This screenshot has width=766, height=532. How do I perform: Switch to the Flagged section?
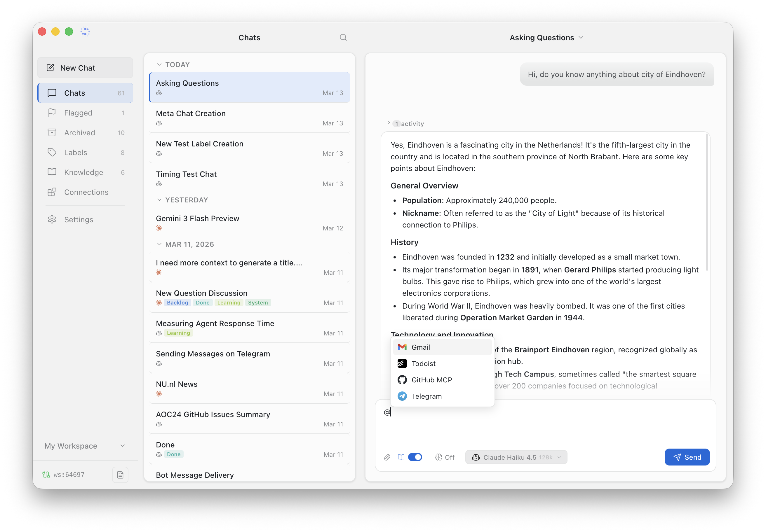[78, 113]
